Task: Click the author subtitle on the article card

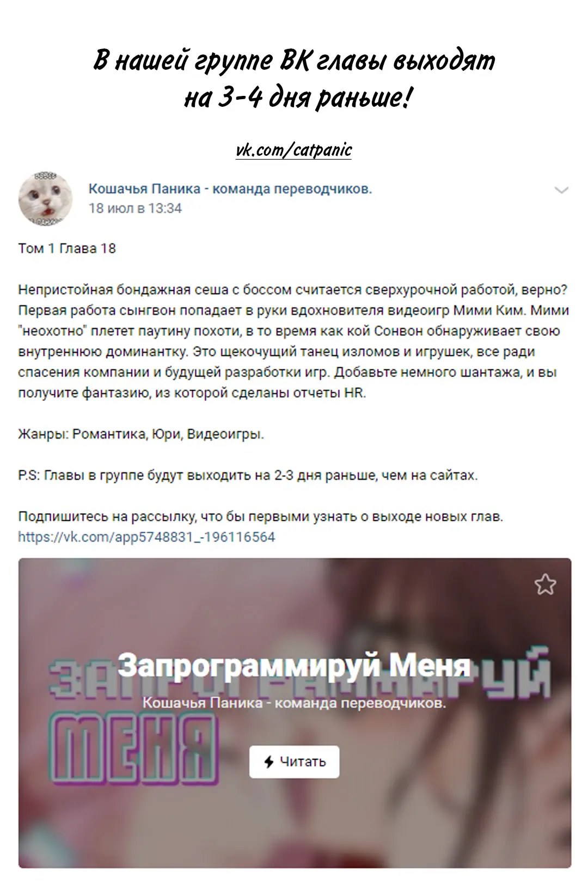Action: [294, 703]
